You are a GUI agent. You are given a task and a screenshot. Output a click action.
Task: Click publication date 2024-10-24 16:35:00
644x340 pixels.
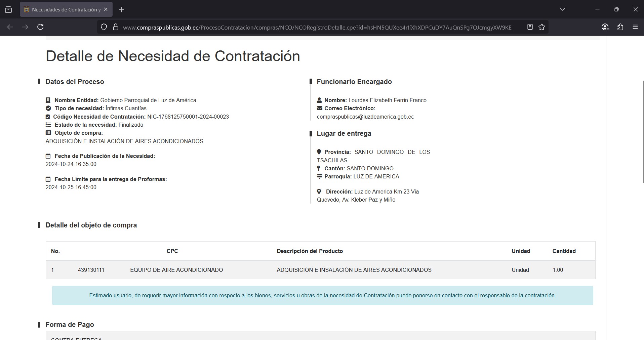pos(71,164)
